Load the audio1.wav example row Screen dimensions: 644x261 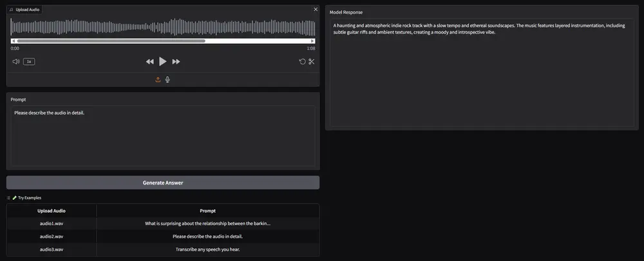point(52,224)
